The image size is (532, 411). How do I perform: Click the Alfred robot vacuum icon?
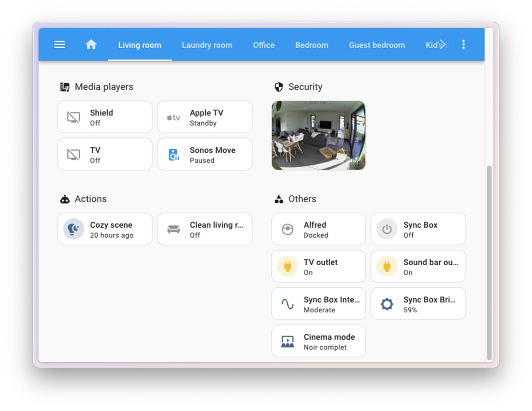[x=287, y=229]
